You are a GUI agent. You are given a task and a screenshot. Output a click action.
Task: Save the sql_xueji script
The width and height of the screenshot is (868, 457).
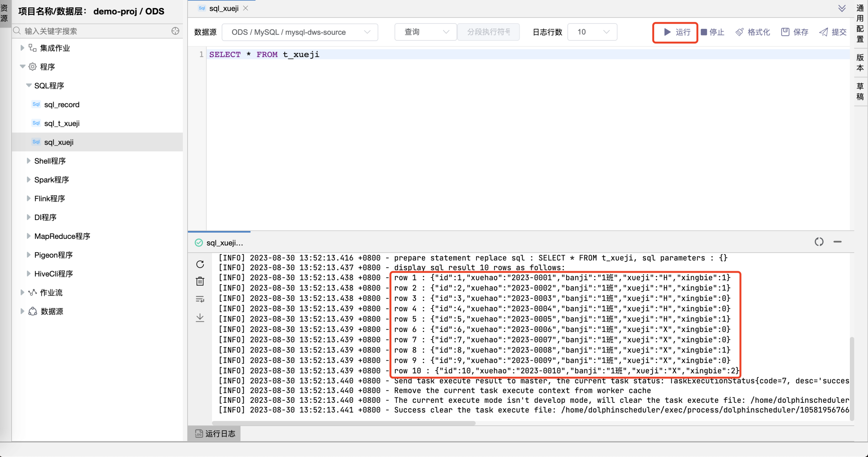[x=795, y=32]
